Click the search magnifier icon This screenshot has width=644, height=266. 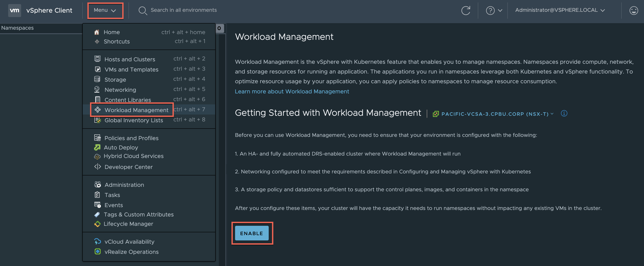[x=142, y=11]
